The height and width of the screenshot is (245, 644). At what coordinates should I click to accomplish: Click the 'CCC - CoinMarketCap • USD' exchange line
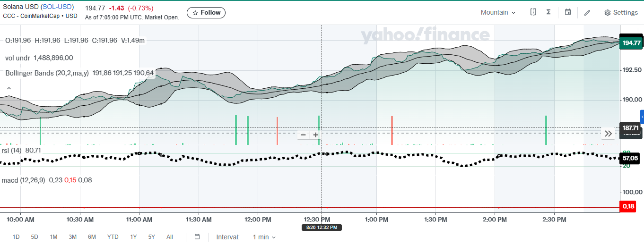40,16
